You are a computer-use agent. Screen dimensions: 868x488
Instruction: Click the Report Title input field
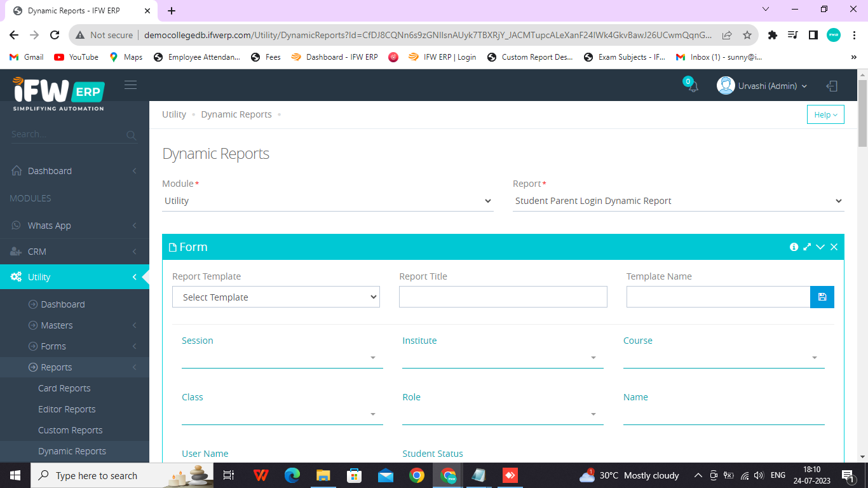pyautogui.click(x=503, y=297)
